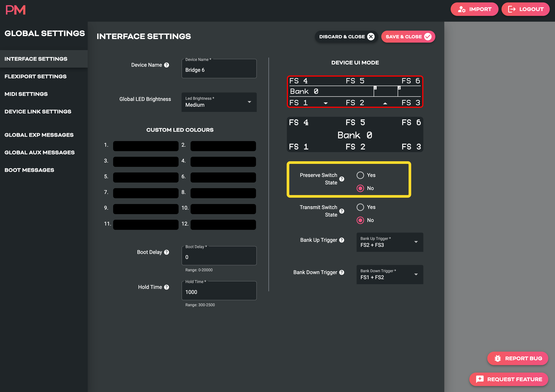Select No for Transmit Switch State
Viewport: 555px width, 392px height.
[x=360, y=220]
